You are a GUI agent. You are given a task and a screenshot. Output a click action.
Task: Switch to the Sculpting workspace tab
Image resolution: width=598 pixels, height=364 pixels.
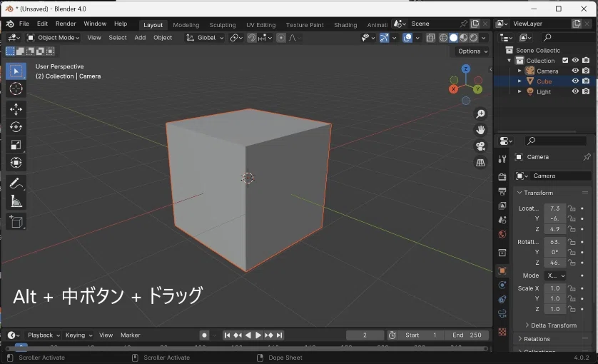222,25
